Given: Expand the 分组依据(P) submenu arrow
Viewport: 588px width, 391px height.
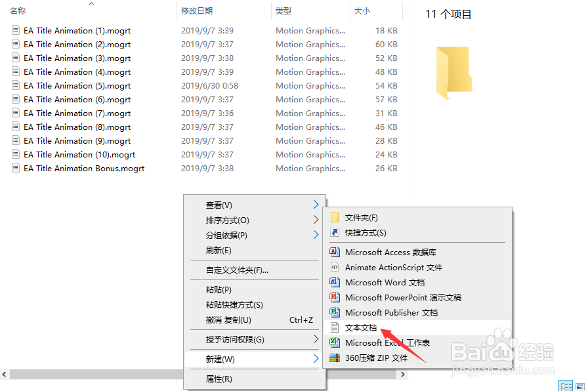Looking at the screenshot, I should [316, 235].
